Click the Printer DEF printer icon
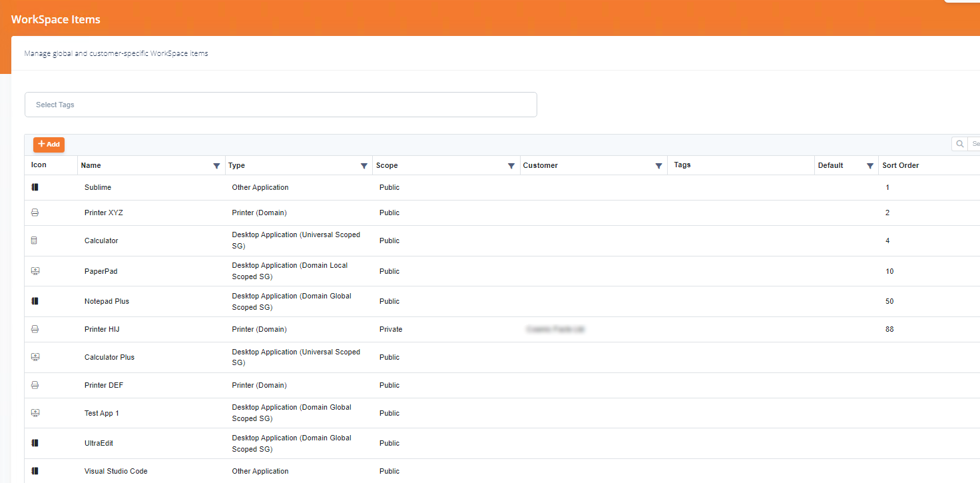Viewport: 980px width, 483px height. coord(35,385)
